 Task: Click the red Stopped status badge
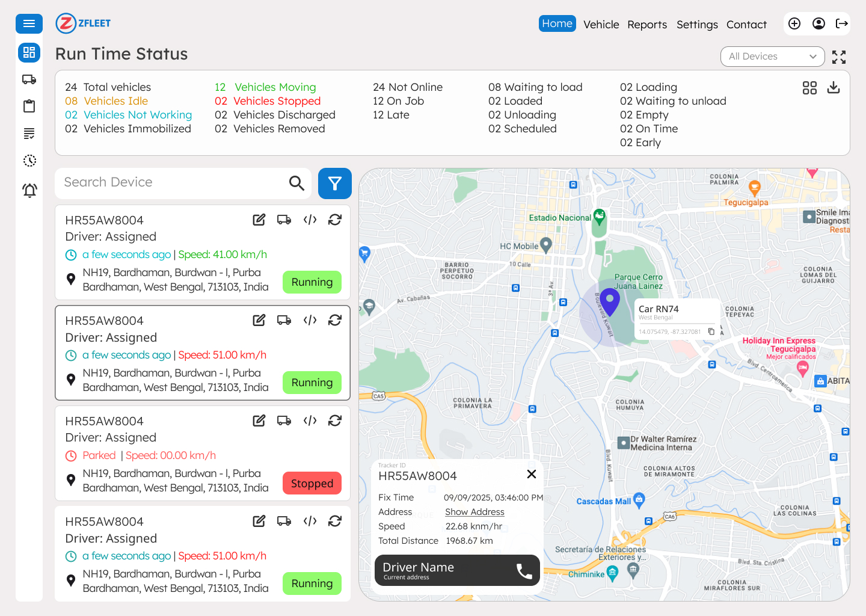click(x=312, y=484)
